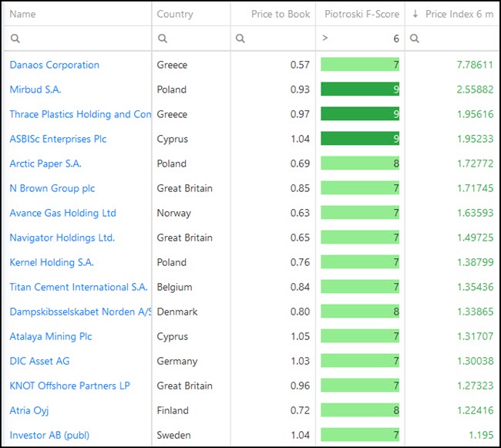Viewport: 501px width, 448px height.
Task: Open N Brown Group plc link
Action: (52, 188)
